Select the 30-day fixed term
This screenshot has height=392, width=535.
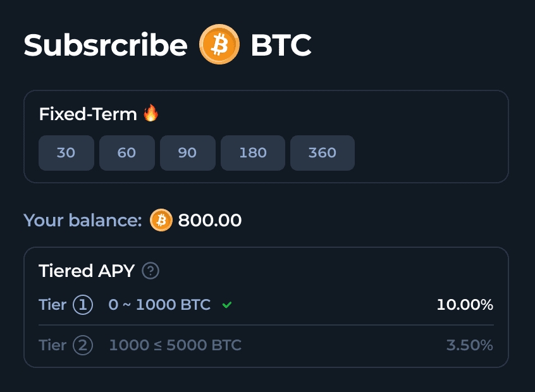coord(66,153)
